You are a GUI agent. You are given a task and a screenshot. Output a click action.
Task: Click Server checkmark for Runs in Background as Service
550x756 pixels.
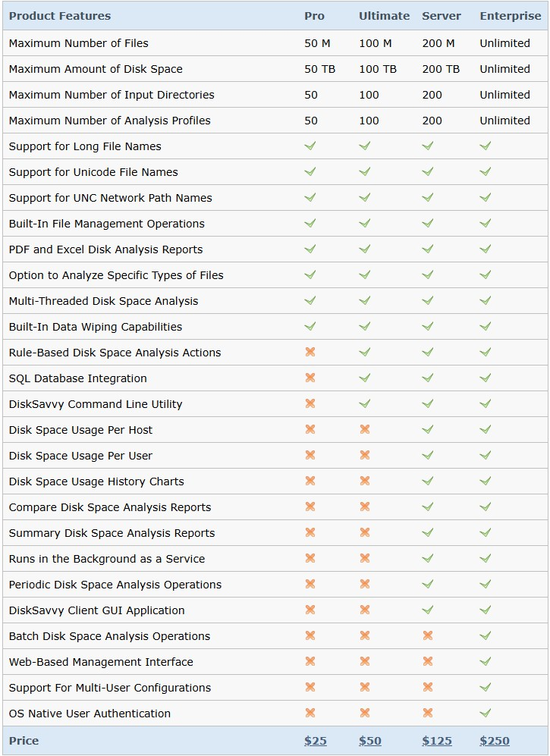[428, 559]
